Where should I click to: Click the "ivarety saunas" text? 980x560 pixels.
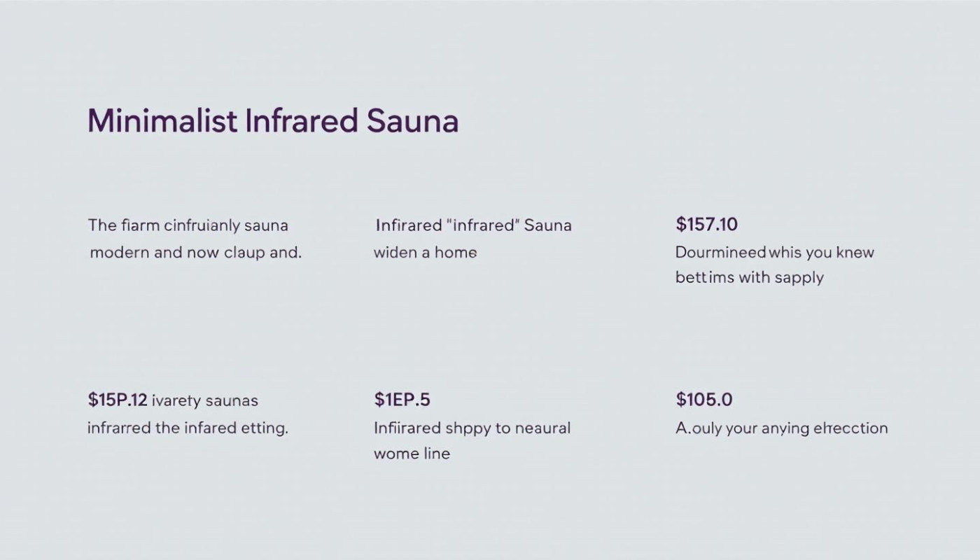pos(204,400)
